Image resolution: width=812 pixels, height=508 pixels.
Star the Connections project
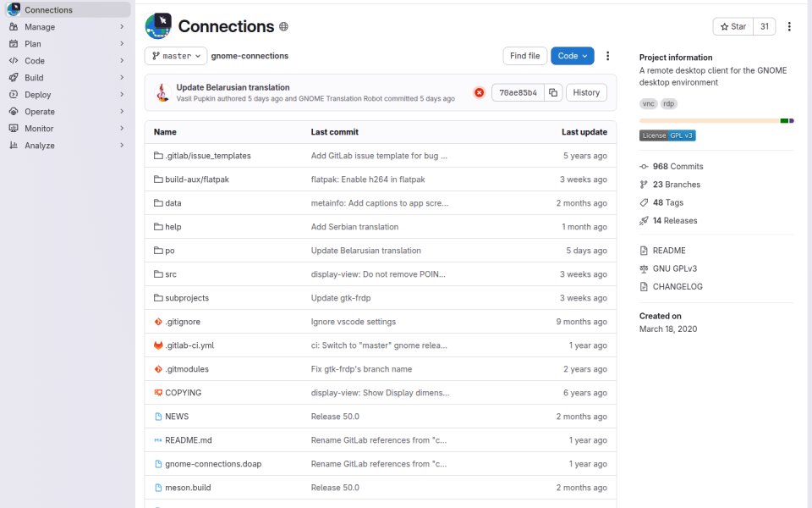(x=733, y=26)
